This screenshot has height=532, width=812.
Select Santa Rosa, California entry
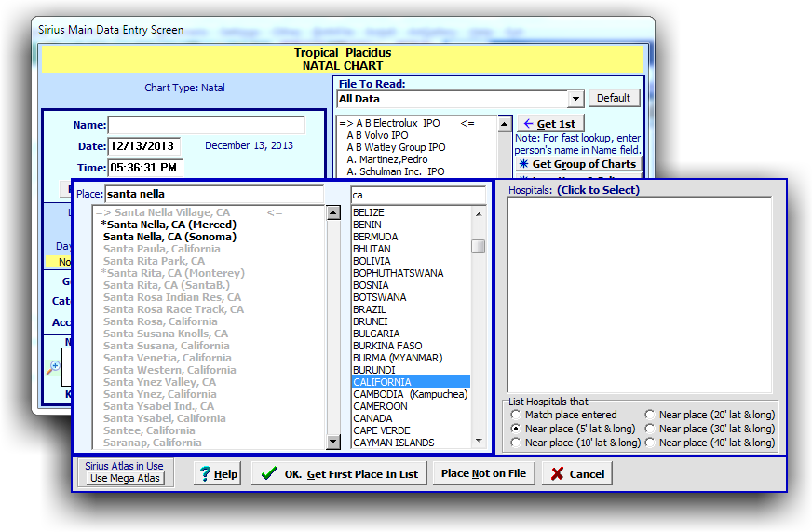tap(160, 321)
